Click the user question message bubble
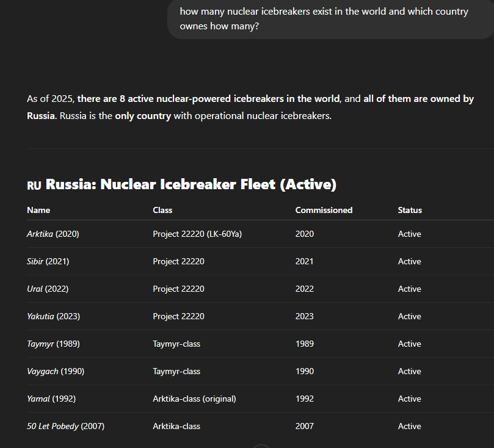The width and height of the screenshot is (494, 448). coord(330,19)
